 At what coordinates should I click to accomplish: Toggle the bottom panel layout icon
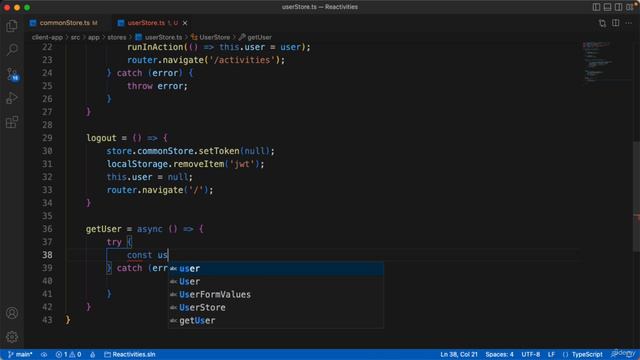pyautogui.click(x=607, y=7)
